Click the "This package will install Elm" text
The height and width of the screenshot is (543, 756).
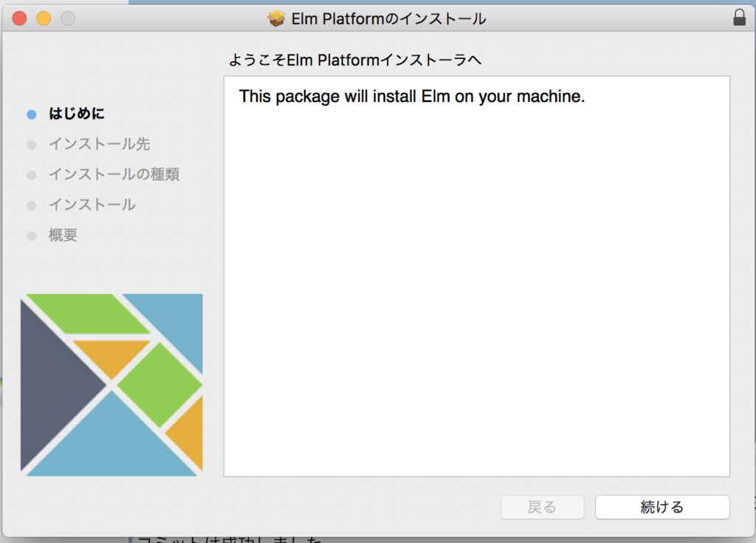[412, 97]
